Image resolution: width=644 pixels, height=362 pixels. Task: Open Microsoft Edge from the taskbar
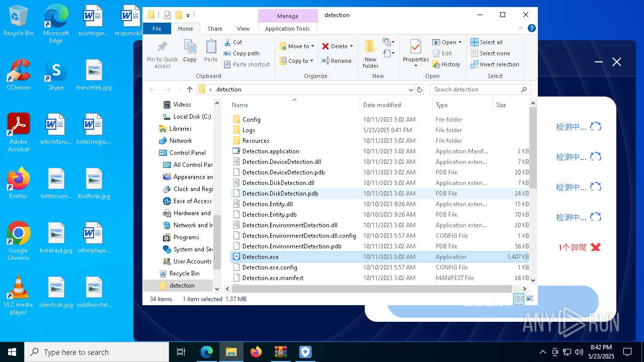click(x=207, y=352)
